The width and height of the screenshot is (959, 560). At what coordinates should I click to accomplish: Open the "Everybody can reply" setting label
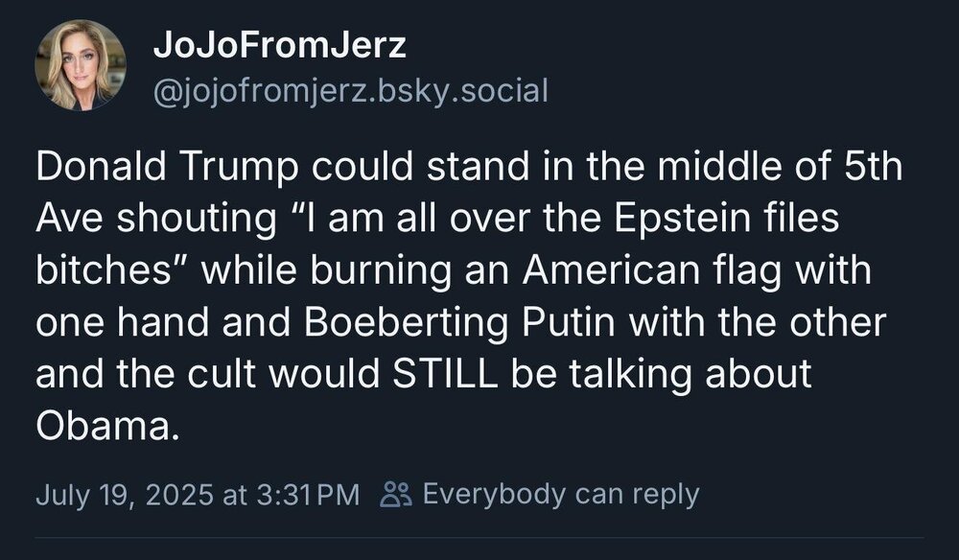point(561,495)
